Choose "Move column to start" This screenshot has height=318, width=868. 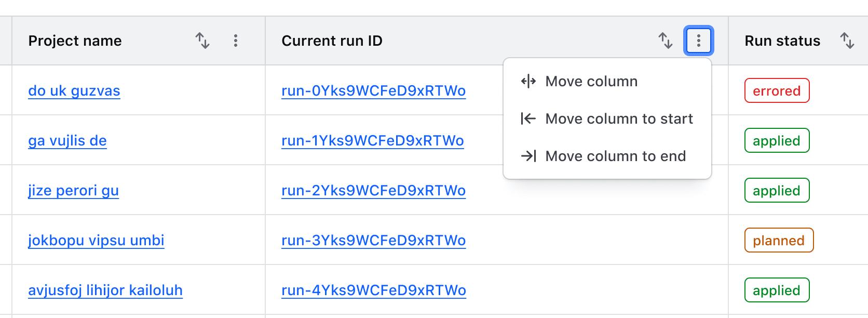tap(619, 118)
